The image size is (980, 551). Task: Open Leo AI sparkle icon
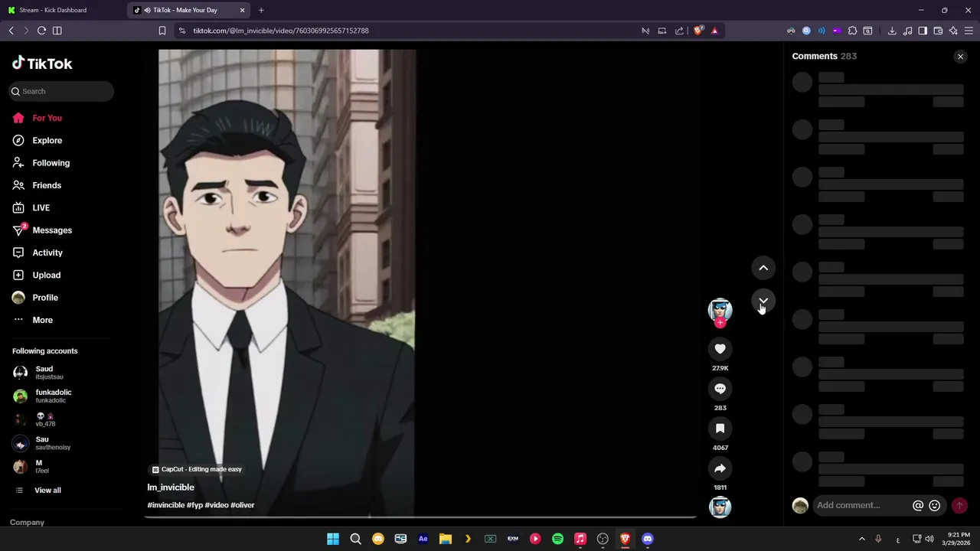pyautogui.click(x=953, y=31)
